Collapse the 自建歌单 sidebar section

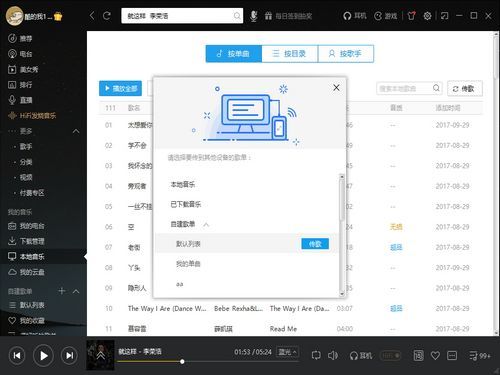coord(76,291)
